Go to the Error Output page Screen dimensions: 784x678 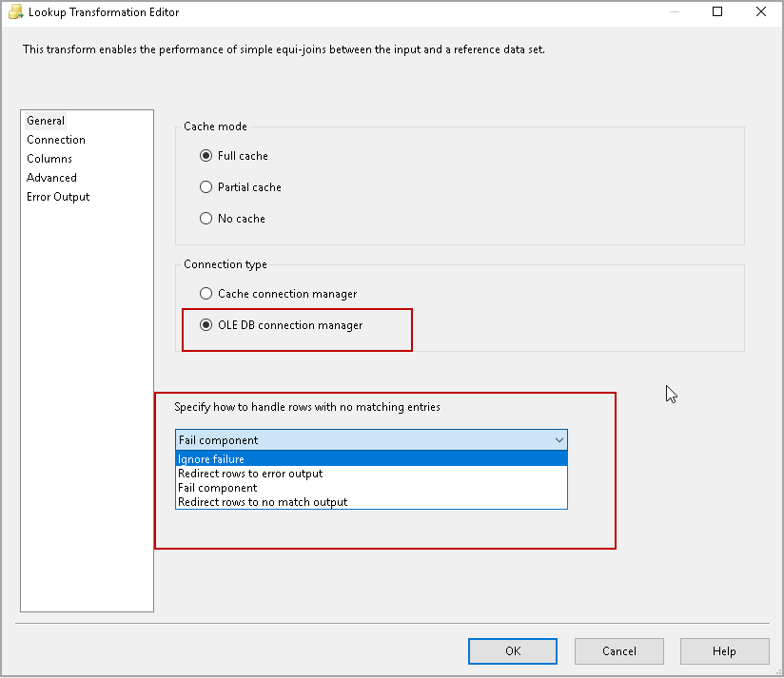pos(57,197)
